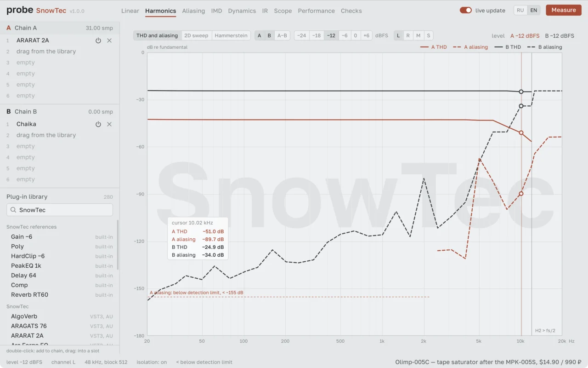Select Reverb RT60 in the library
Viewport: 588px width, 368px height.
tap(60, 295)
